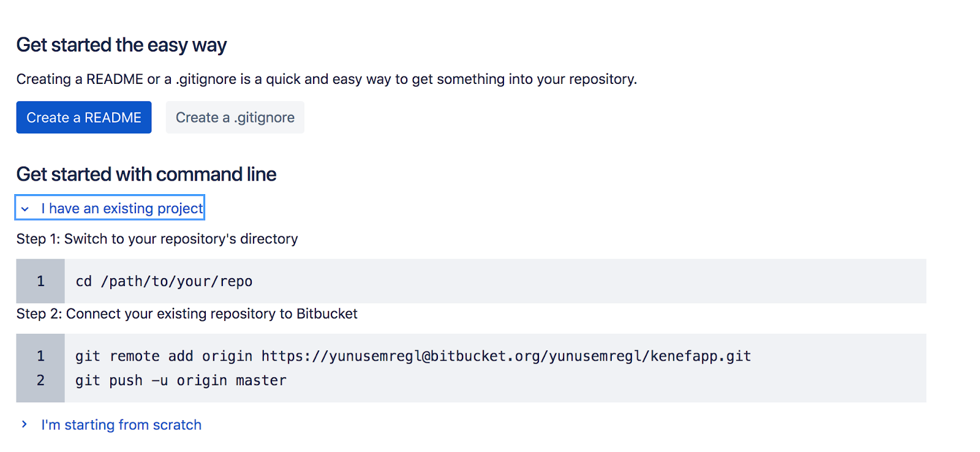Toggle the 'I have an existing project' section
This screenshot has height=452, width=980.
point(121,209)
